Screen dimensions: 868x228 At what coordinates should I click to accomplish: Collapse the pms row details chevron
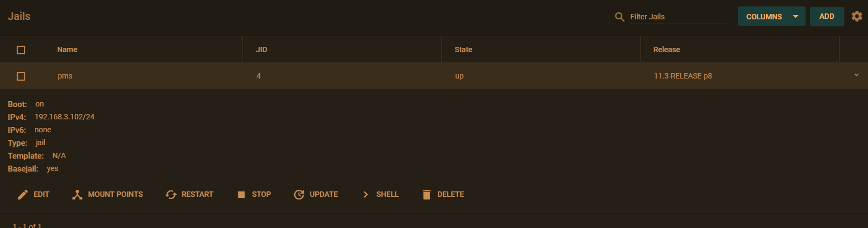(856, 75)
